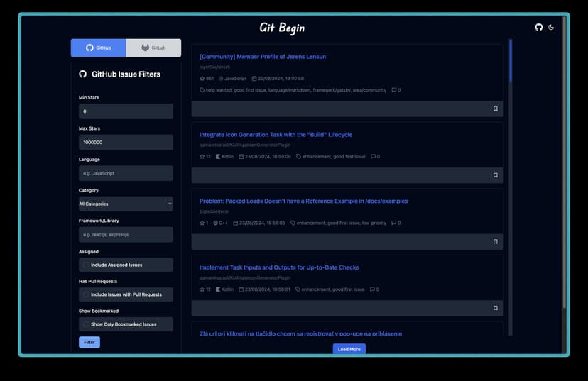Screen dimensions: 588x381
Task: Bookmark the Member Profile of Jerens Lensun issue
Action: 495,109
